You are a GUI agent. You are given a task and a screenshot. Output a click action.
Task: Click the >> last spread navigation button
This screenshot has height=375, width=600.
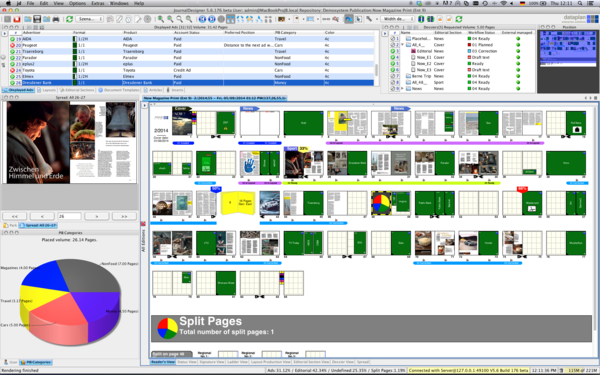pos(124,216)
